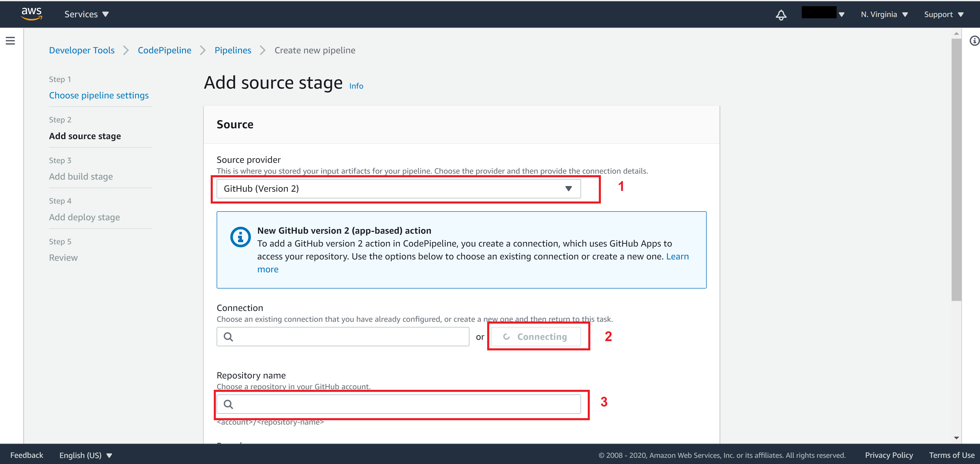The width and height of the screenshot is (980, 464).
Task: Go to Pipelines breadcrumb
Action: tap(233, 50)
